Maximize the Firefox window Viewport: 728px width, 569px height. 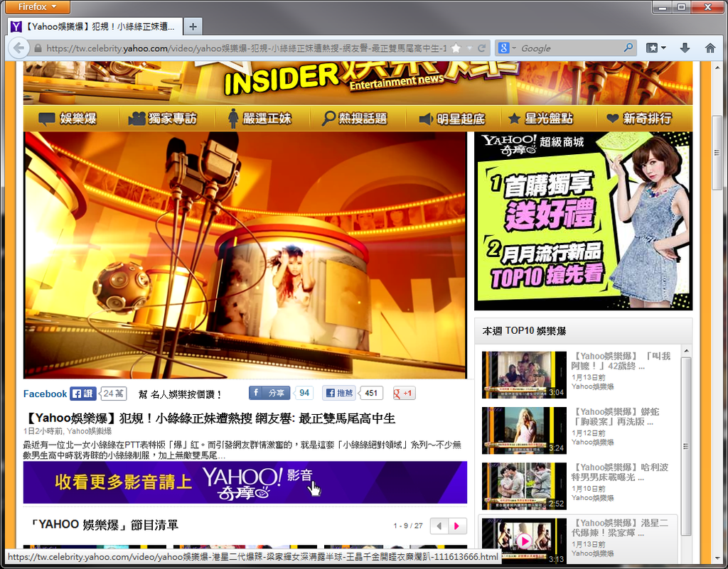682,7
